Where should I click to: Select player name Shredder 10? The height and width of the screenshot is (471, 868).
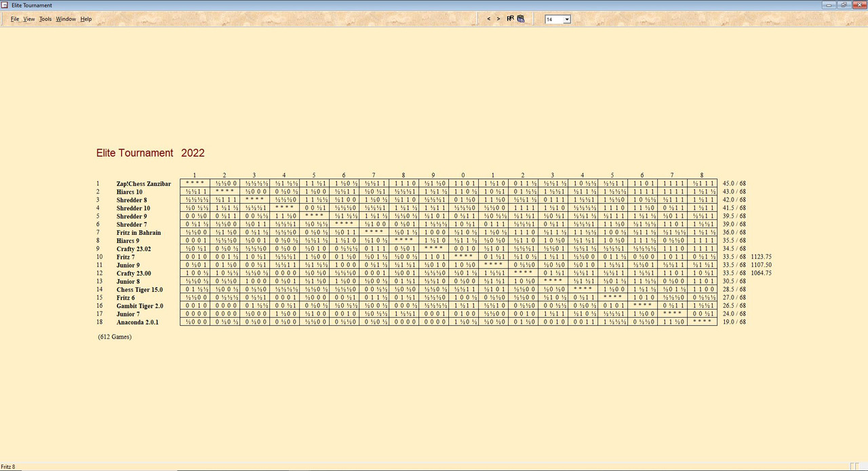(x=134, y=208)
